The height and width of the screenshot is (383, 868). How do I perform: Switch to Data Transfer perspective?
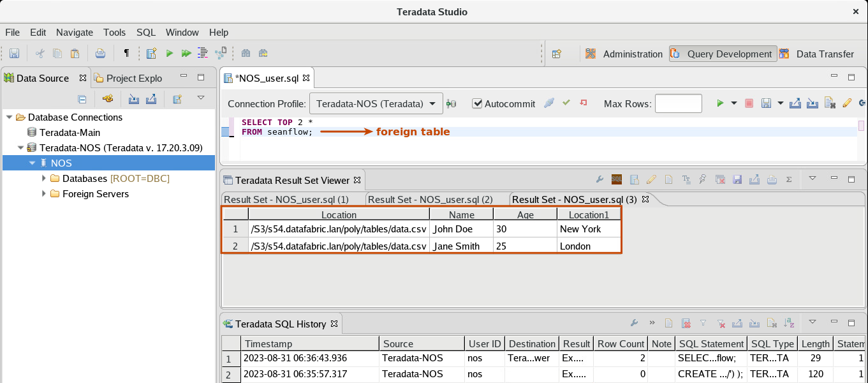coord(816,54)
